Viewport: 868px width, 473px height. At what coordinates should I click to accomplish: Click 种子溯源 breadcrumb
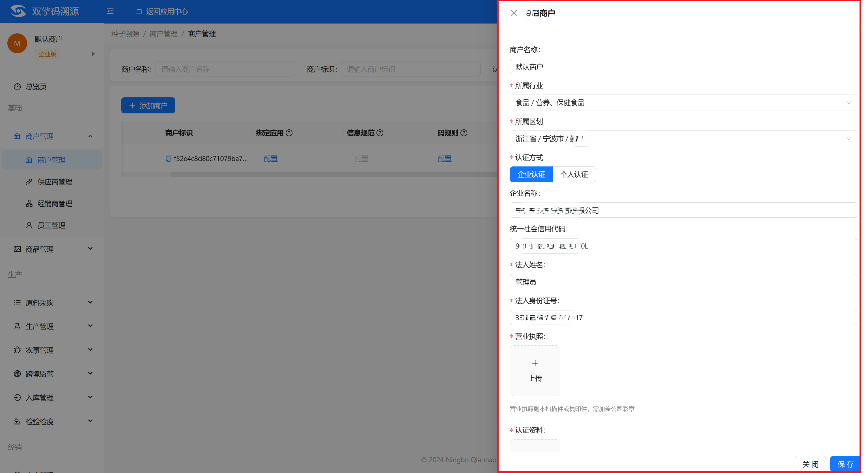click(x=125, y=34)
